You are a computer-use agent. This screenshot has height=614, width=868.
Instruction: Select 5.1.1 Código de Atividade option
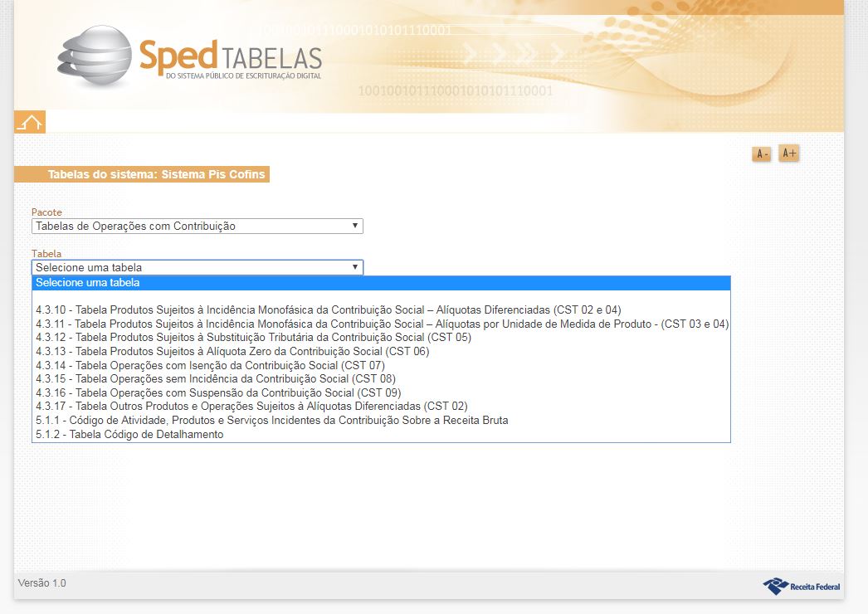pyautogui.click(x=381, y=420)
